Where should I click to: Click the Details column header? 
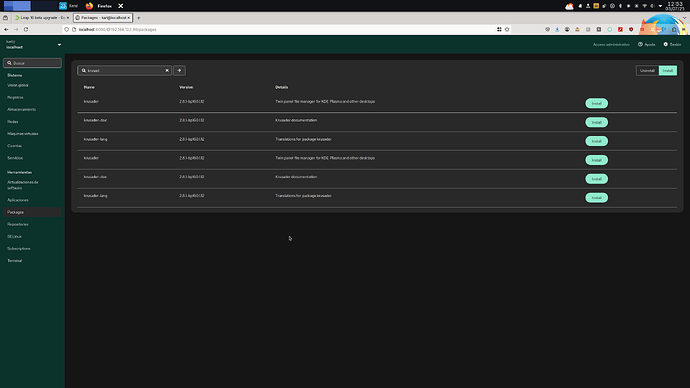(282, 87)
